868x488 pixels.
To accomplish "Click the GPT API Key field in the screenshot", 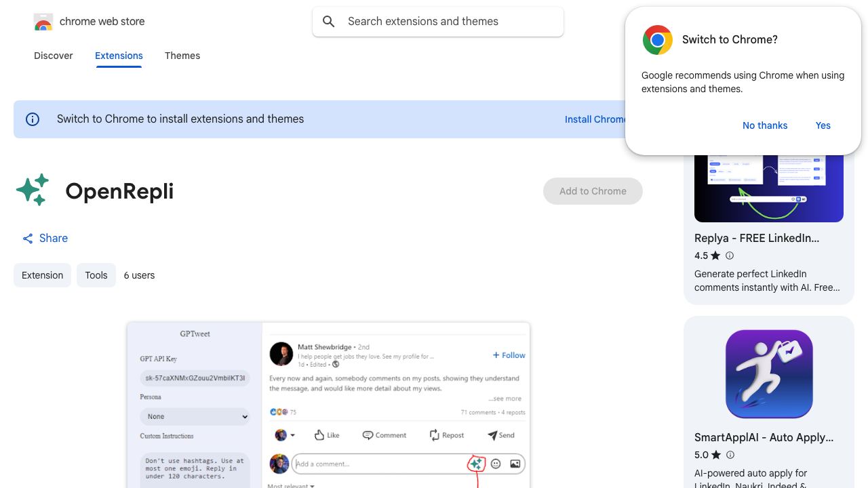I will tap(195, 378).
